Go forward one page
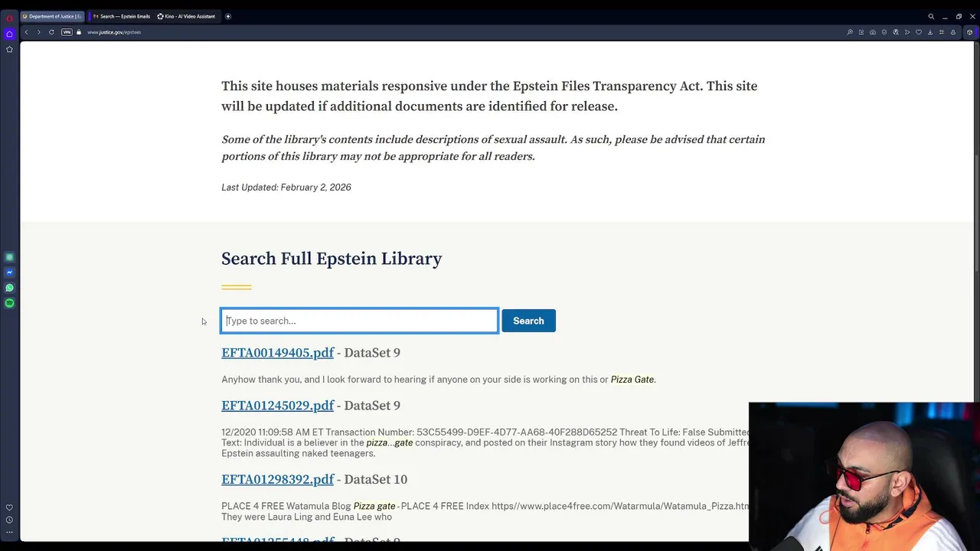 (x=38, y=32)
